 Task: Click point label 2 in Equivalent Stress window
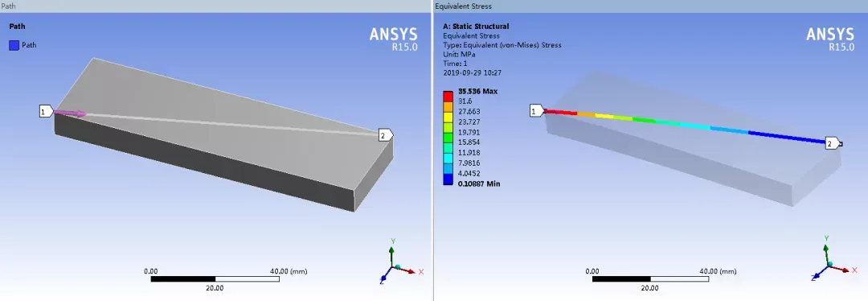[x=833, y=143]
